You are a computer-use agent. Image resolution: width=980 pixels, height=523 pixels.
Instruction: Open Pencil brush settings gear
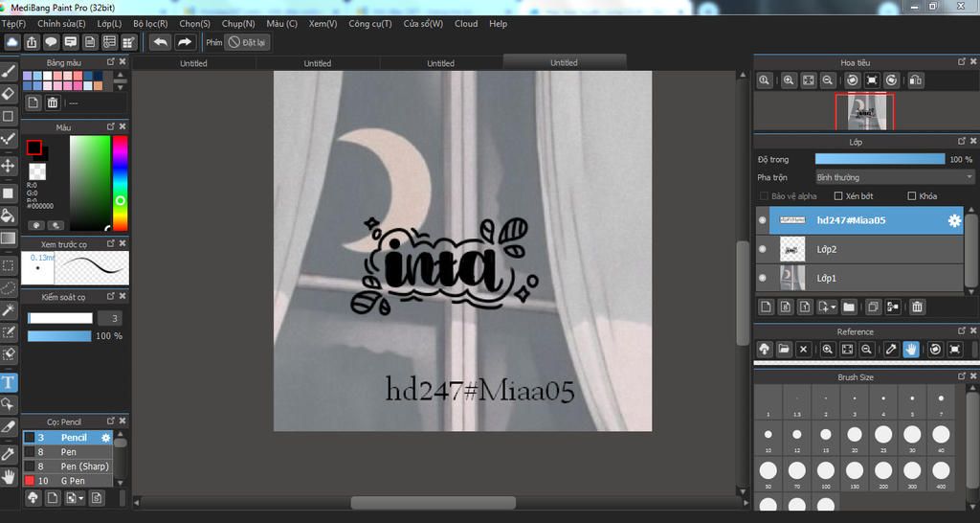tap(105, 438)
